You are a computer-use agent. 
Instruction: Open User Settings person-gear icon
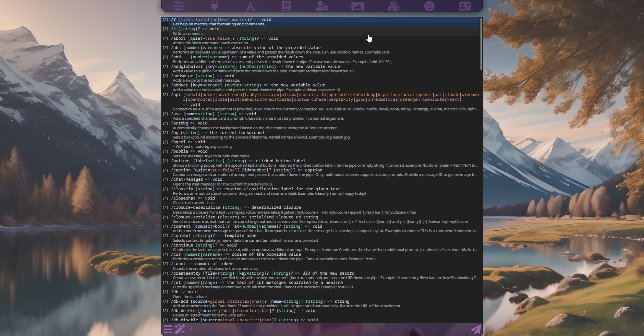click(322, 6)
